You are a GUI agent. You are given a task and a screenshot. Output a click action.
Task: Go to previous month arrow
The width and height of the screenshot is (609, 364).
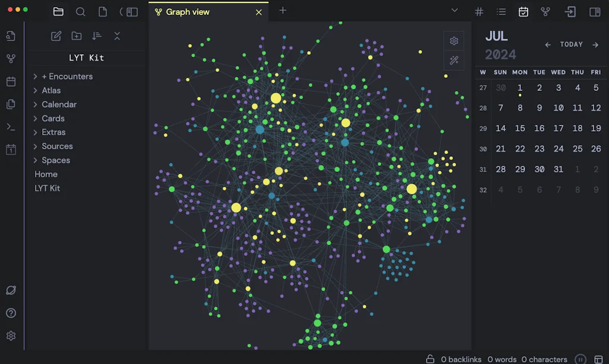tap(548, 45)
